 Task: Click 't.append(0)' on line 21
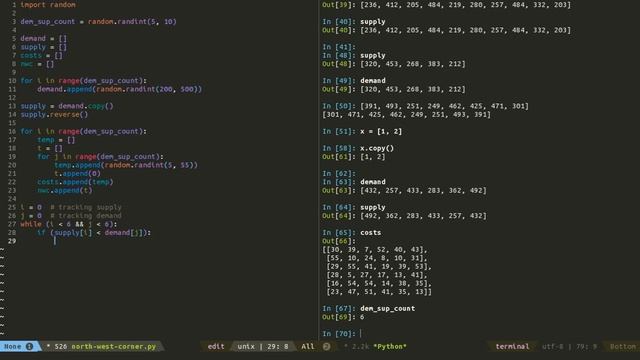point(77,174)
